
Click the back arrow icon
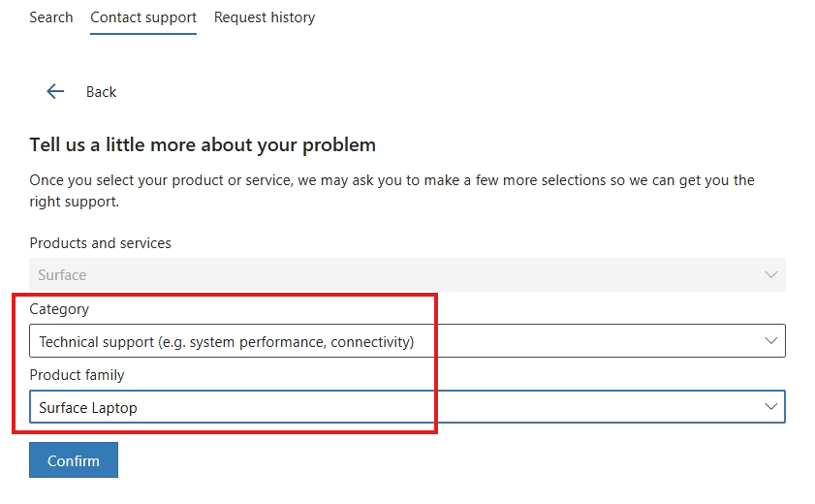[55, 91]
